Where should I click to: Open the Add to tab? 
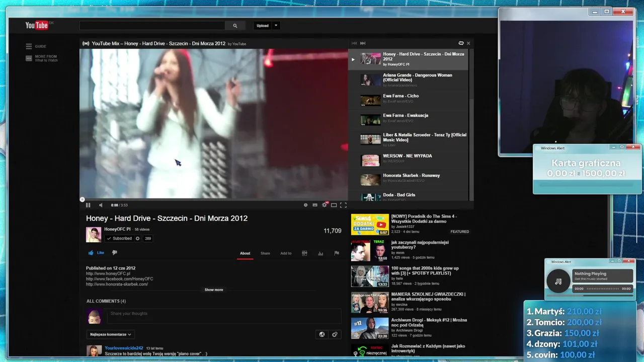pos(286,253)
